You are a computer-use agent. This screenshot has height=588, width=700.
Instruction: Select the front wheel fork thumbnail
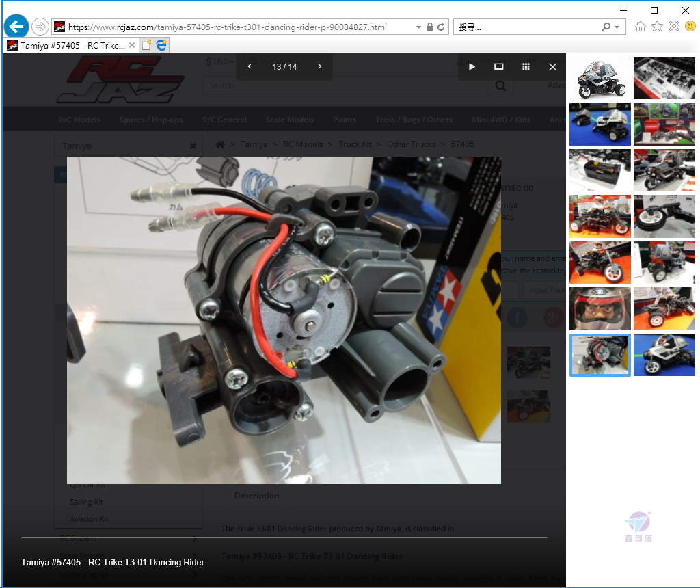(x=664, y=216)
